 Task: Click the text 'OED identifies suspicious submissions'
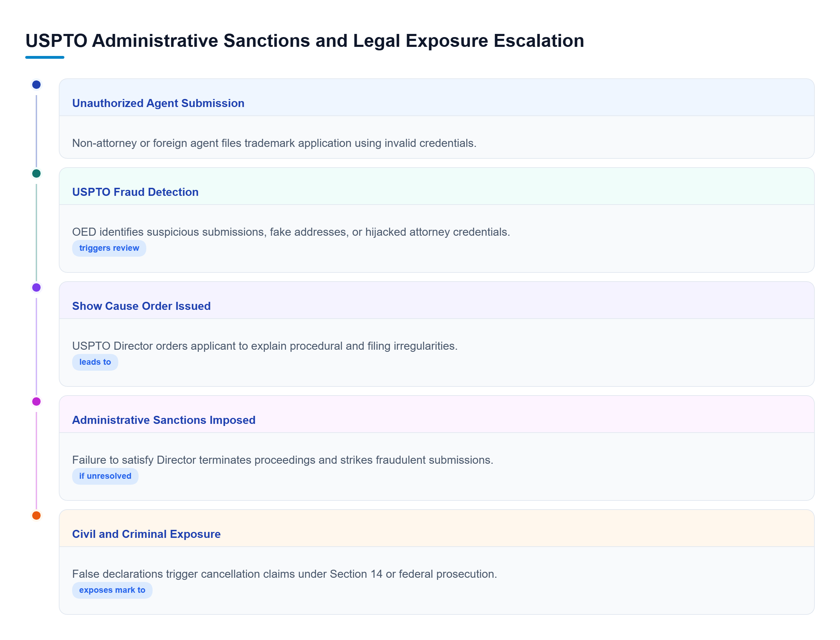pyautogui.click(x=169, y=232)
